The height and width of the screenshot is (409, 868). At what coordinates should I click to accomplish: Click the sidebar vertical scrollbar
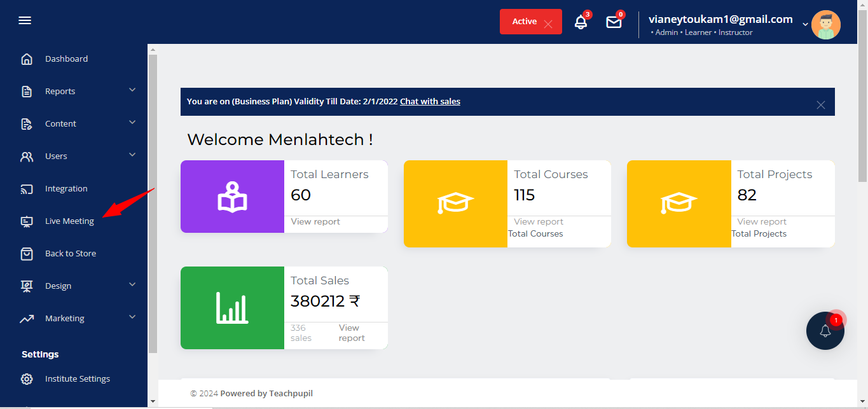coord(153,204)
